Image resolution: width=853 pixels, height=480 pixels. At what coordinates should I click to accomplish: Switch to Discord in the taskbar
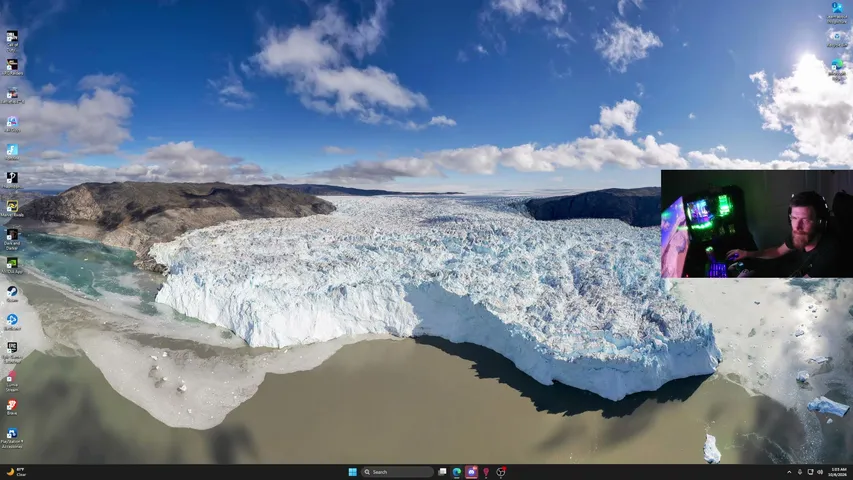point(472,472)
